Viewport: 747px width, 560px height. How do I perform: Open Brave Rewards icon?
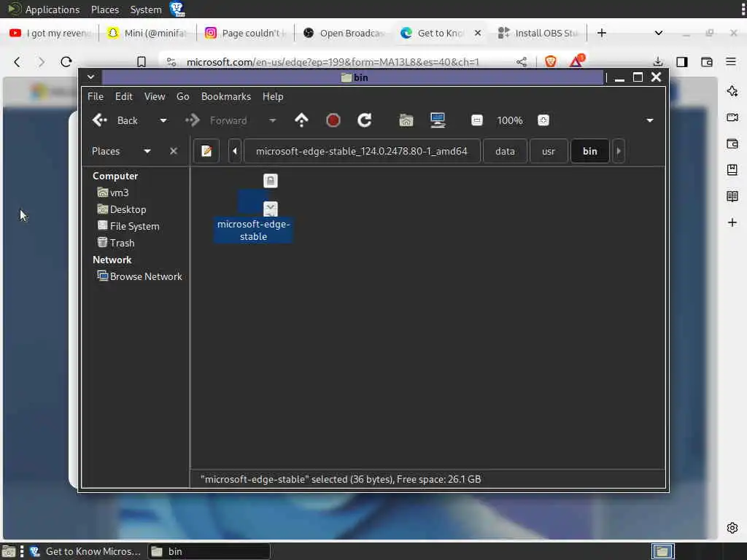click(x=576, y=61)
